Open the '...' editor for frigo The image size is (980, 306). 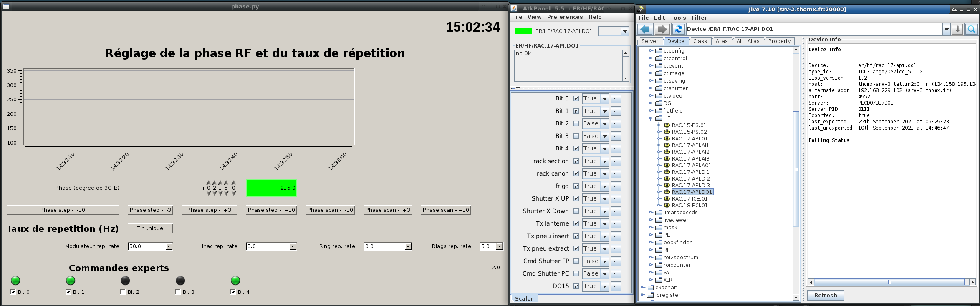click(616, 186)
